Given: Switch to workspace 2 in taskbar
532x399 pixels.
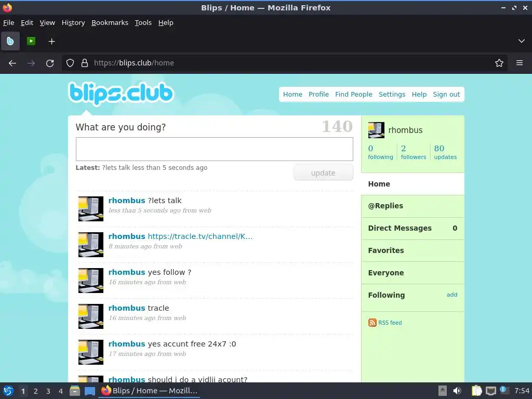Looking at the screenshot, I should point(35,391).
